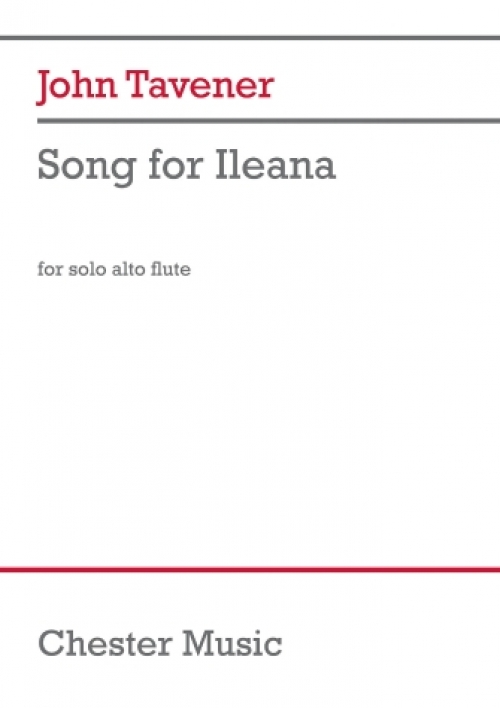Click the subtitle for solo alto flute

tap(114, 269)
